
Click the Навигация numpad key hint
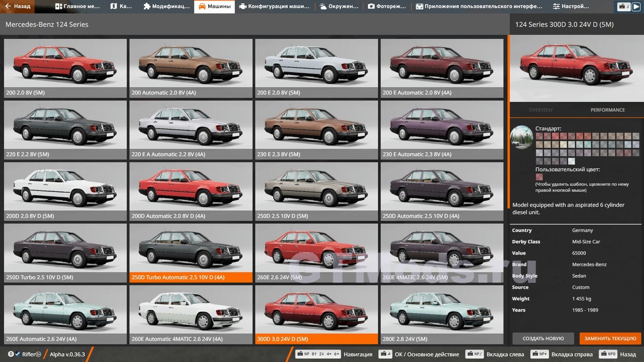point(334,354)
